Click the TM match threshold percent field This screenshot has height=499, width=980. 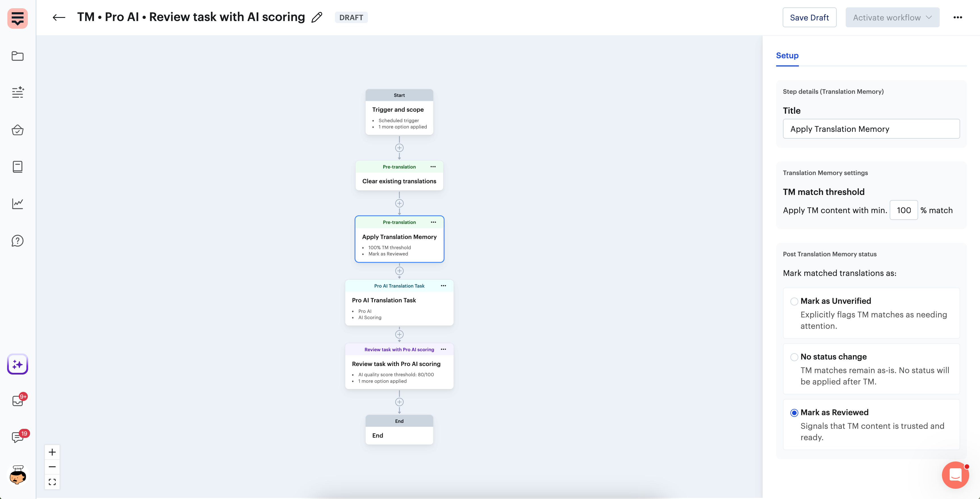(x=904, y=210)
